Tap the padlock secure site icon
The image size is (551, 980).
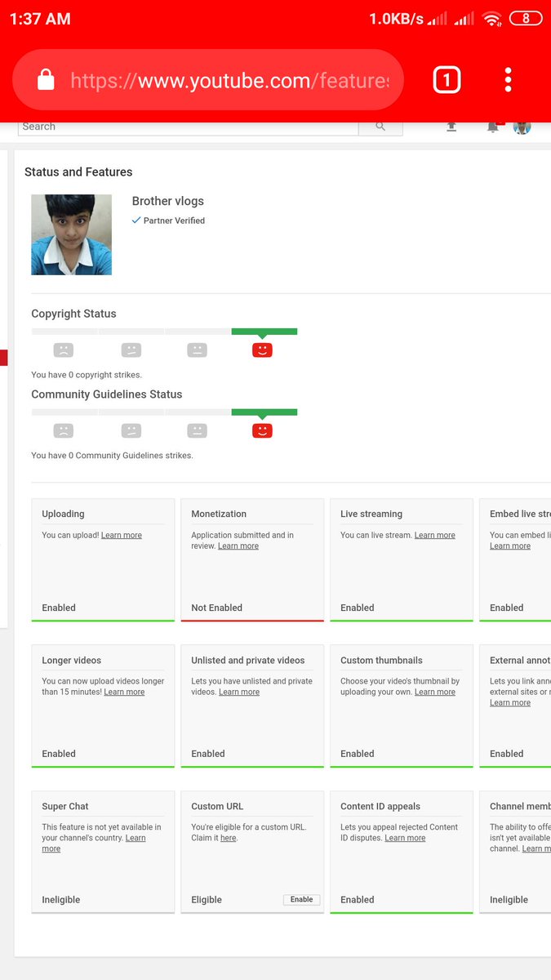point(47,80)
